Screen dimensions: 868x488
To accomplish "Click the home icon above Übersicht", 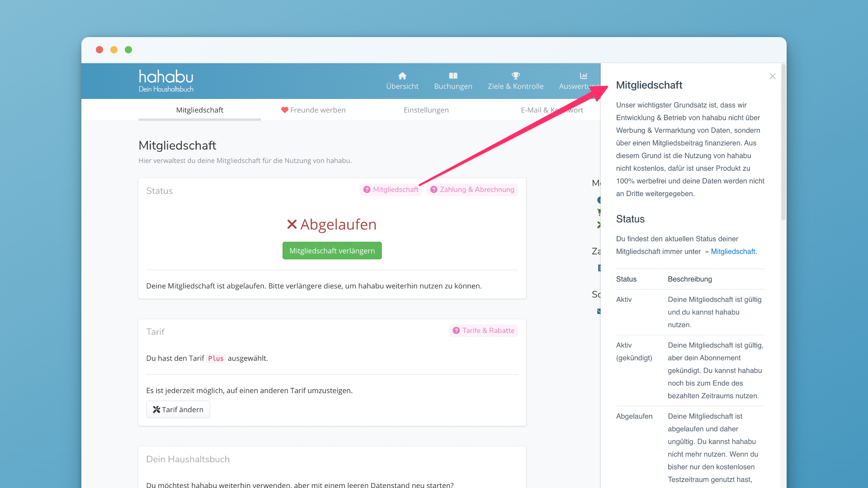I will pos(402,75).
